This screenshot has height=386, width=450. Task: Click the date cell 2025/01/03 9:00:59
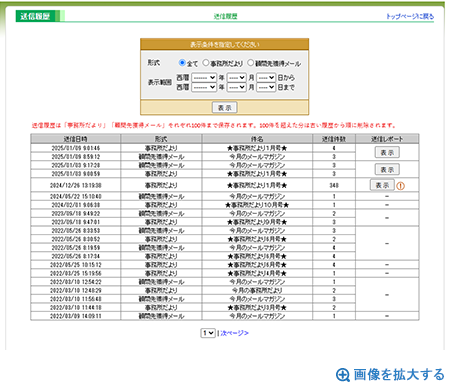click(x=76, y=174)
